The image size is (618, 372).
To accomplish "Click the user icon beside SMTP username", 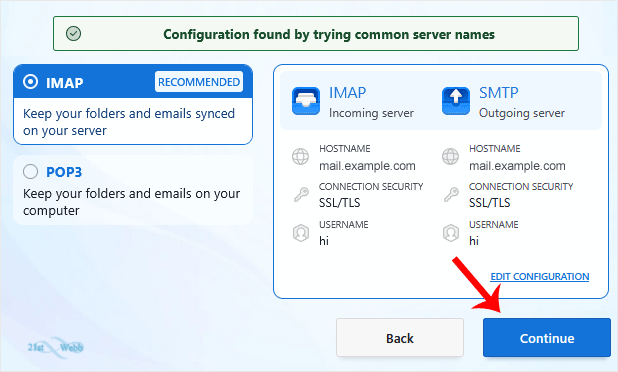I will tap(450, 232).
